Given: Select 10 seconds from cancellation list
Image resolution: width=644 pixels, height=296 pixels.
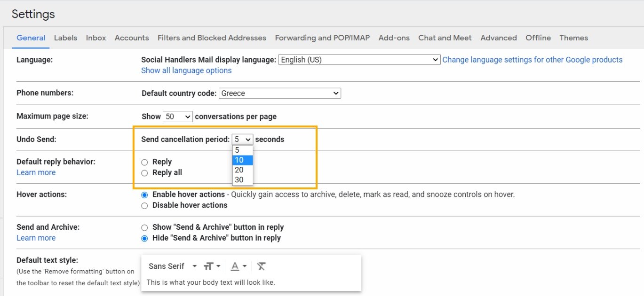Looking at the screenshot, I should pyautogui.click(x=239, y=160).
